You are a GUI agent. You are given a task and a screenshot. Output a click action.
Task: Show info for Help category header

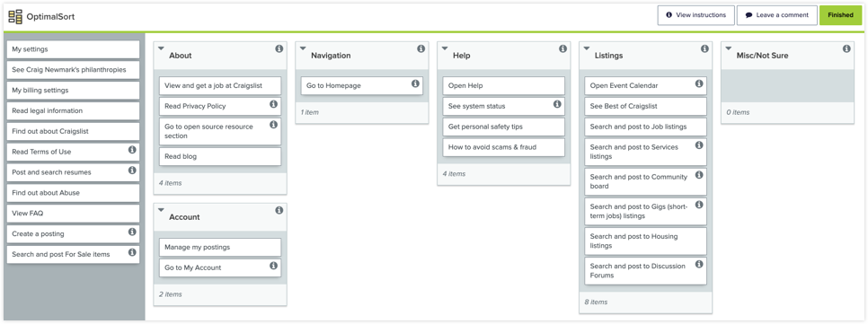point(562,49)
